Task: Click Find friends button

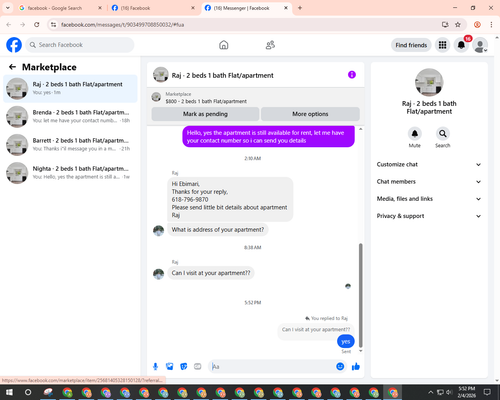Action: point(411,45)
